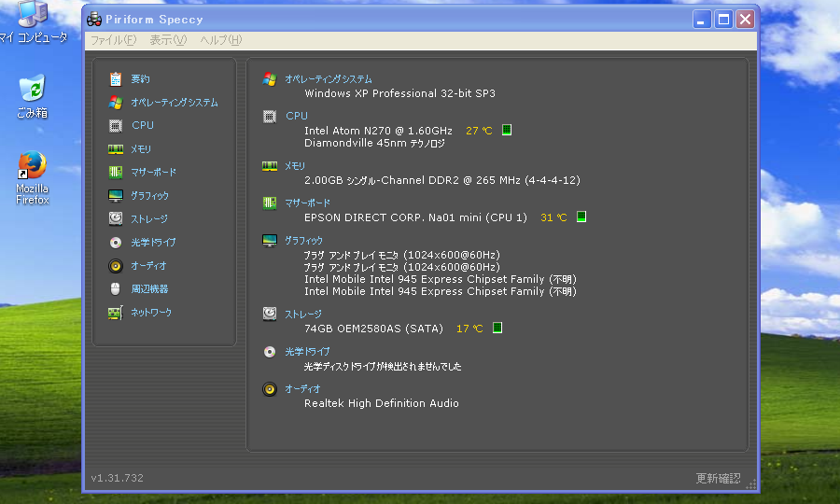Viewport: 840px width, 504px height.
Task: Open the 要約 summary sidebar icon
Action: (x=115, y=78)
